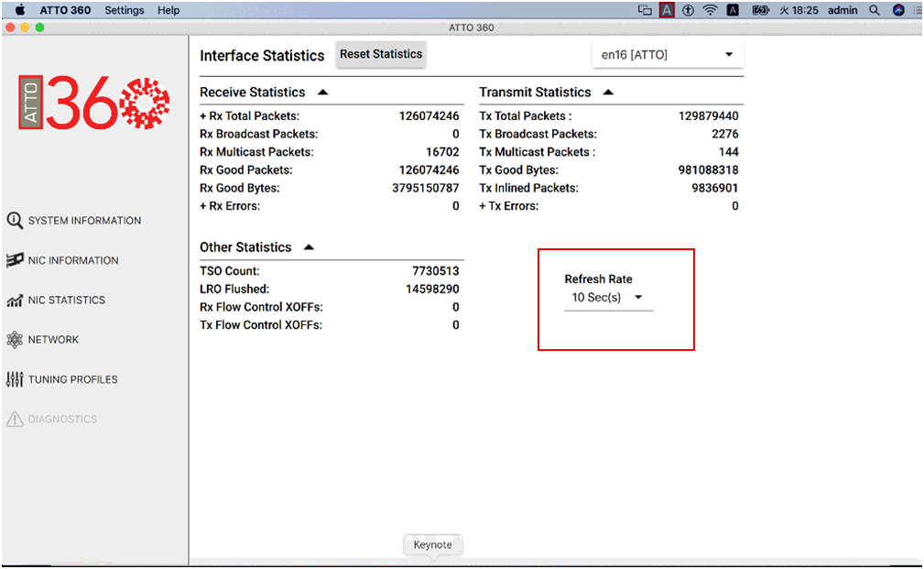
Task: Go to NIC STATISTICS page
Action: tap(67, 301)
